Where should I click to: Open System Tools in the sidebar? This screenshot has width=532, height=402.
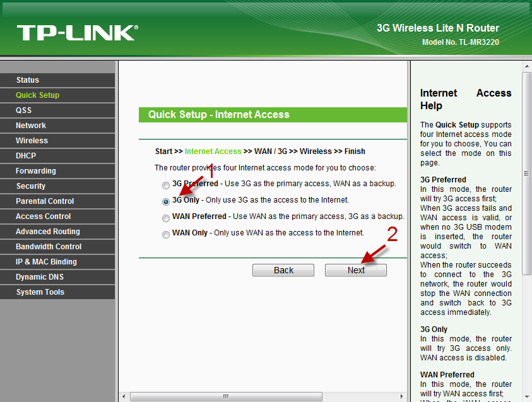click(57, 292)
